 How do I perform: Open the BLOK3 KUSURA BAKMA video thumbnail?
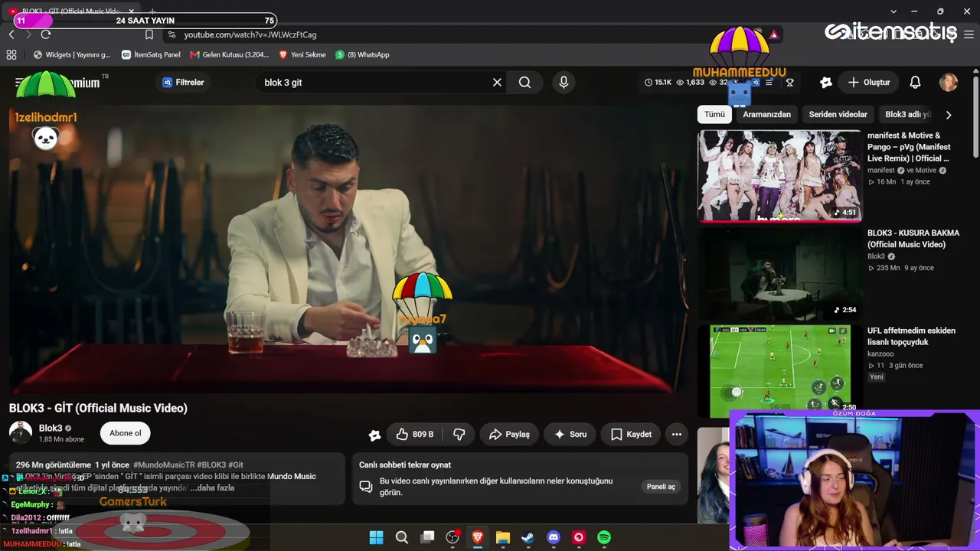(x=779, y=273)
